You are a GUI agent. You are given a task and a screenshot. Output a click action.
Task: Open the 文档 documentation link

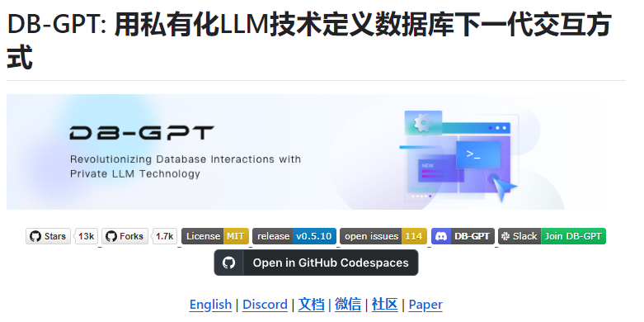tap(312, 305)
